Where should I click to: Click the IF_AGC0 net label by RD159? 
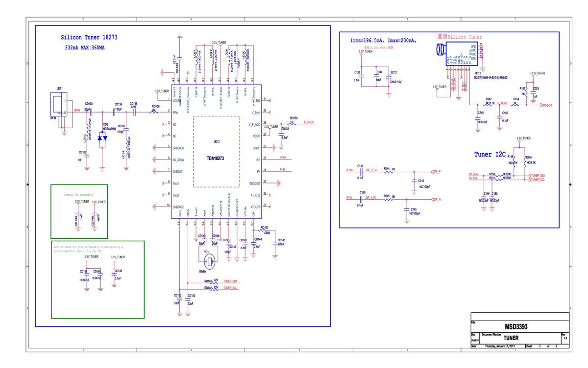tap(309, 122)
